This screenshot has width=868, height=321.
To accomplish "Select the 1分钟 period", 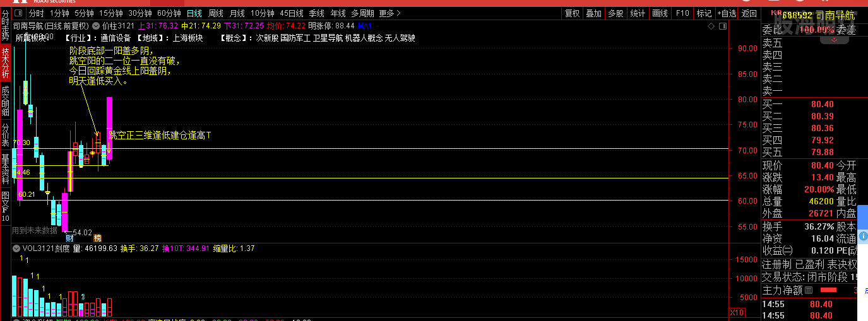I will [x=59, y=13].
